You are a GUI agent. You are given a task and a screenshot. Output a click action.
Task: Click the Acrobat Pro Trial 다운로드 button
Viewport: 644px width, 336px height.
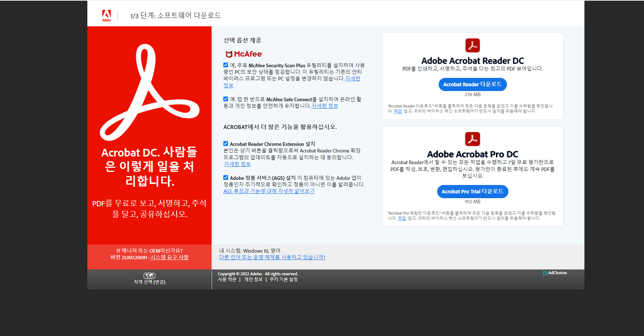pos(473,192)
